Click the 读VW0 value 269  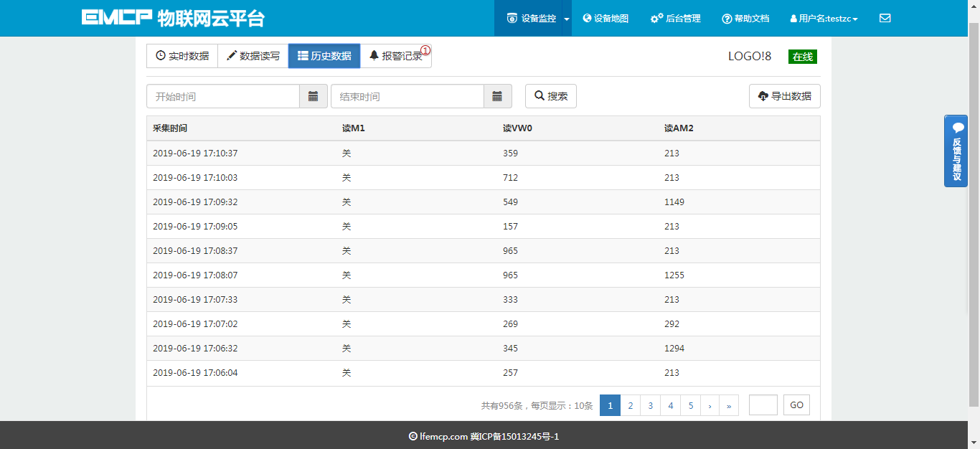pos(511,324)
